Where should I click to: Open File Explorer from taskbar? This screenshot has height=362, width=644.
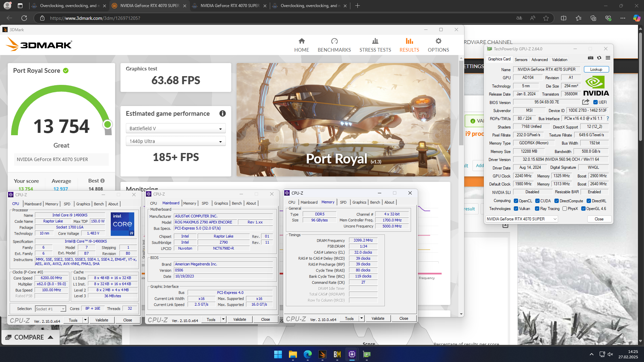click(x=293, y=354)
